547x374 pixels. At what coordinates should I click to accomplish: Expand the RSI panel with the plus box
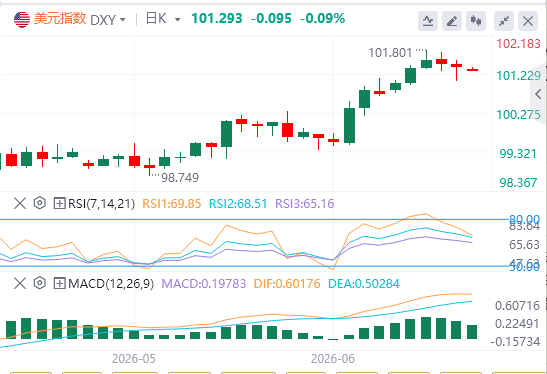click(59, 203)
